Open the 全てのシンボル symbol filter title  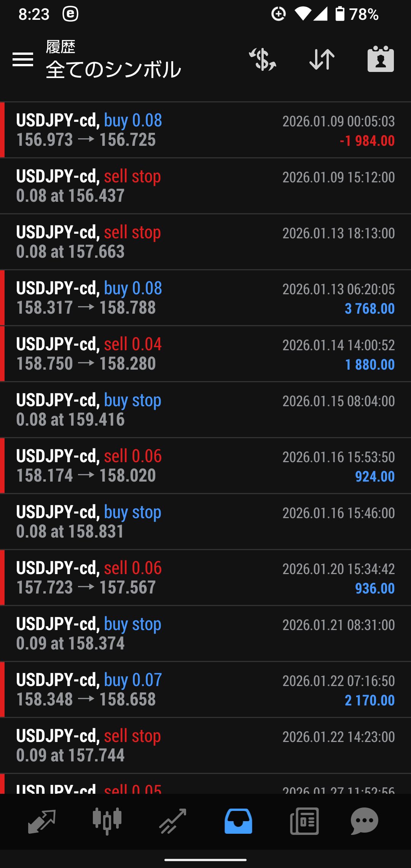[113, 69]
